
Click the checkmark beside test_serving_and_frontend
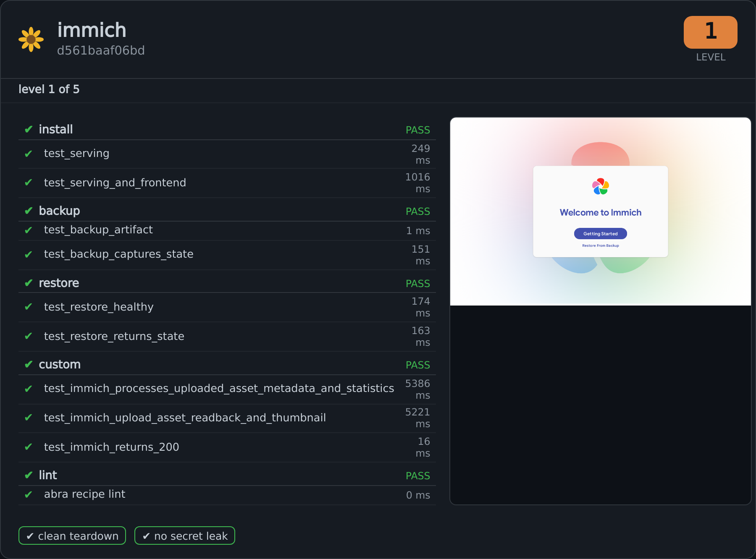29,183
